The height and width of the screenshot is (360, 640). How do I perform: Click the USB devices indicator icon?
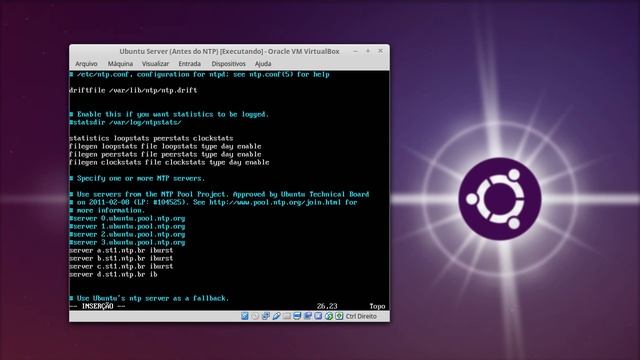click(276, 316)
